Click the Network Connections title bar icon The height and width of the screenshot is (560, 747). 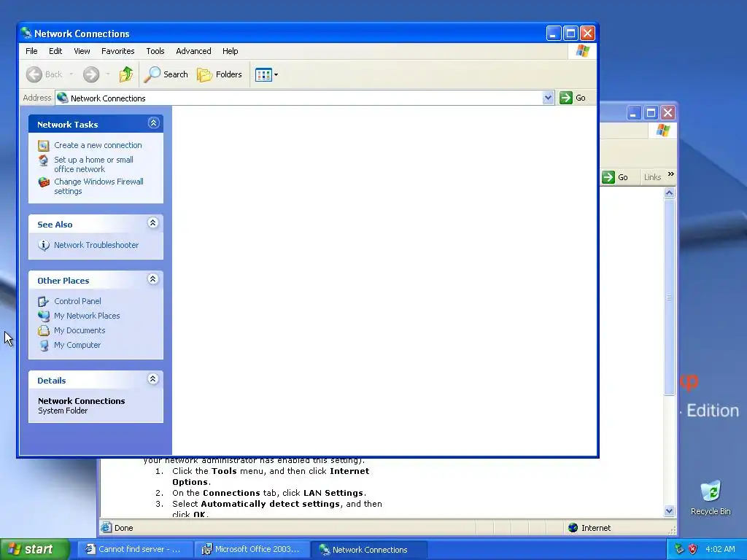pyautogui.click(x=26, y=33)
